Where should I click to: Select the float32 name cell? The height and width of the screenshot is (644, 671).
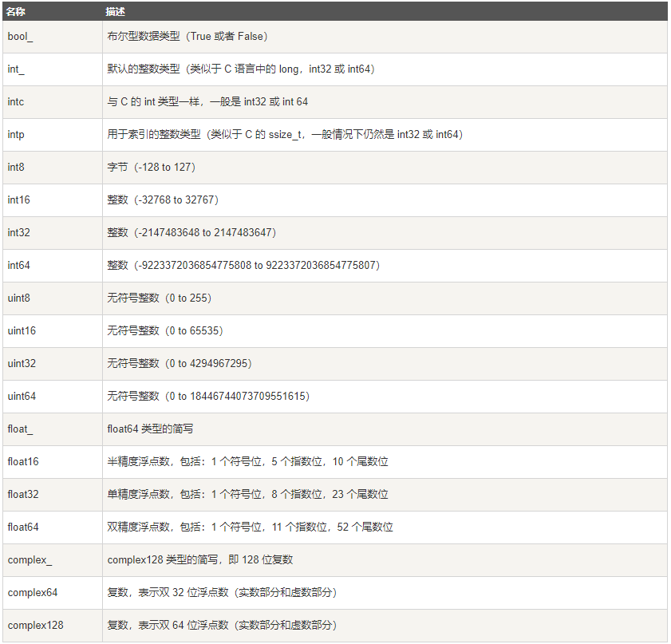click(52, 495)
